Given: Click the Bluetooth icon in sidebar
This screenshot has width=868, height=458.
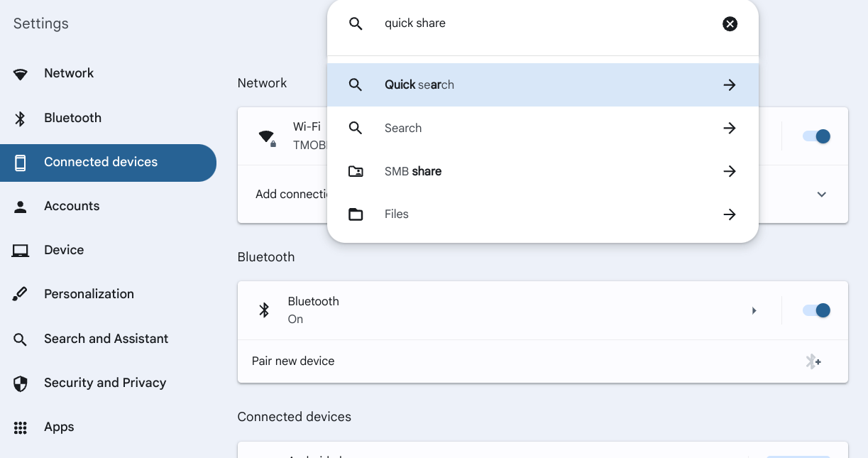Looking at the screenshot, I should click(x=21, y=119).
